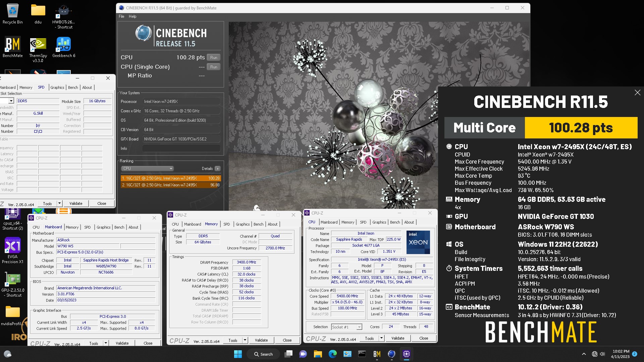Open the weather widget in taskbar corner
Image resolution: width=644 pixels, height=362 pixels.
(x=7, y=354)
